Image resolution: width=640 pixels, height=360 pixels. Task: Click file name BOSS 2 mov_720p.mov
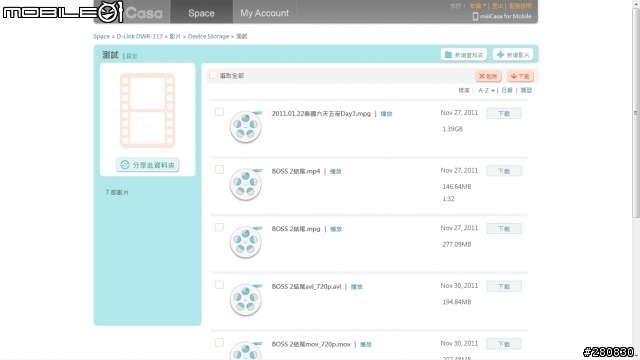pyautogui.click(x=311, y=344)
